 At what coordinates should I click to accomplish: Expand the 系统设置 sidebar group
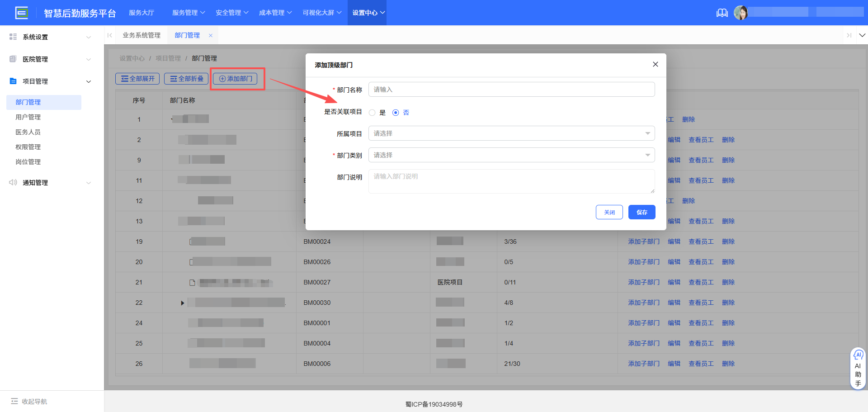pyautogui.click(x=50, y=37)
